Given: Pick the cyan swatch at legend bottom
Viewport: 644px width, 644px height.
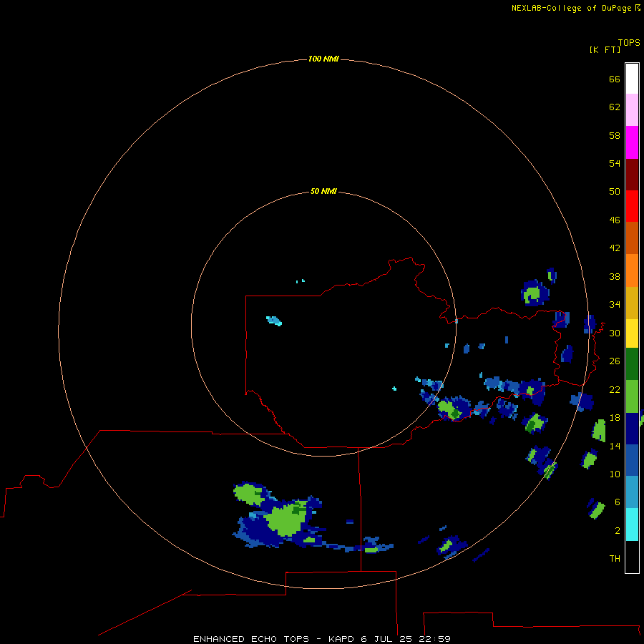Looking at the screenshot, I should pyautogui.click(x=632, y=525).
